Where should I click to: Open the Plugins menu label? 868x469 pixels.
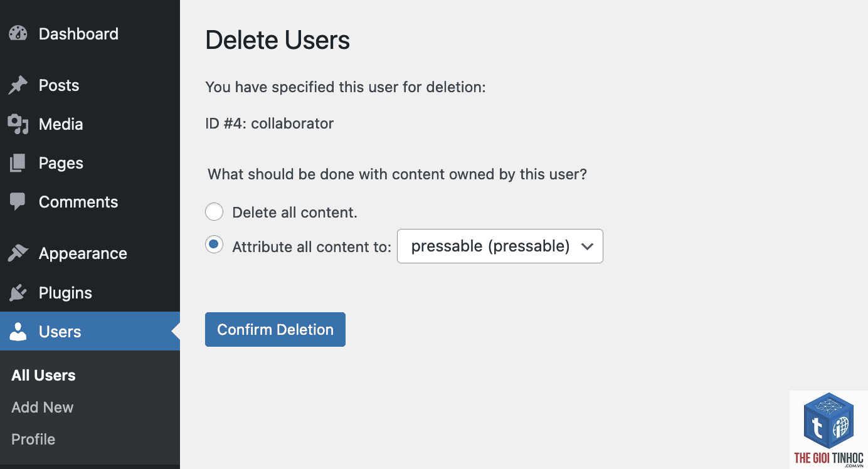65,293
